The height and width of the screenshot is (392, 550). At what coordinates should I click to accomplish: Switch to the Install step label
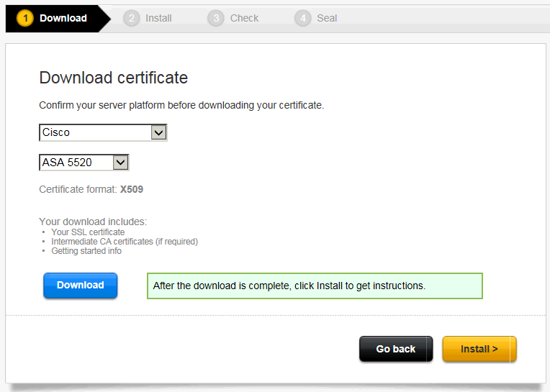158,18
